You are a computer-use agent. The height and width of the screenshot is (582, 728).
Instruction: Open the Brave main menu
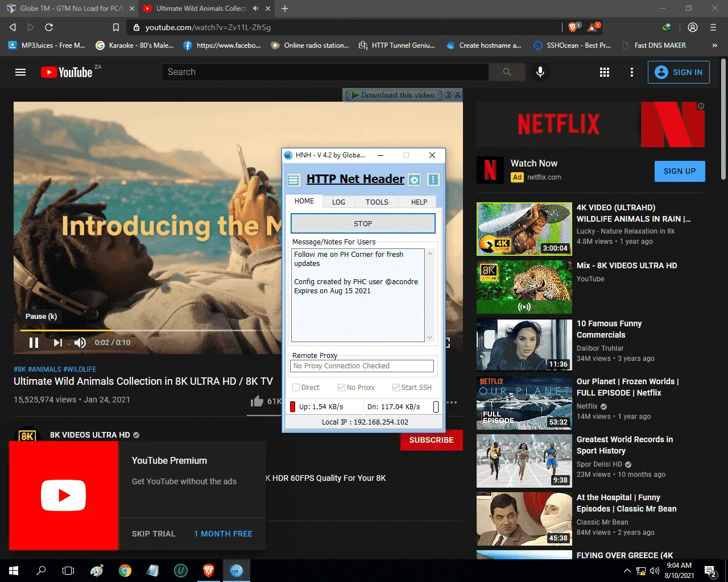[713, 27]
